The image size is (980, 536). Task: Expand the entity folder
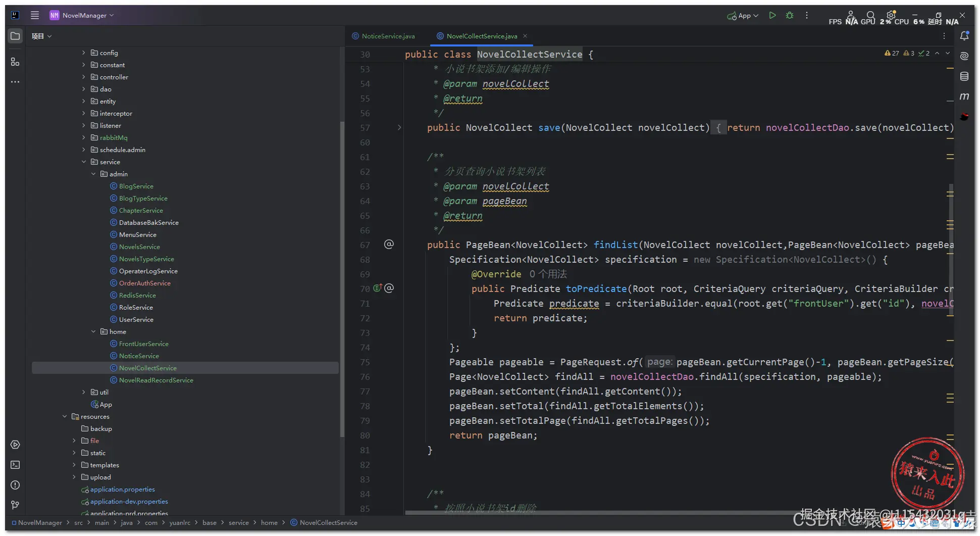pos(84,101)
